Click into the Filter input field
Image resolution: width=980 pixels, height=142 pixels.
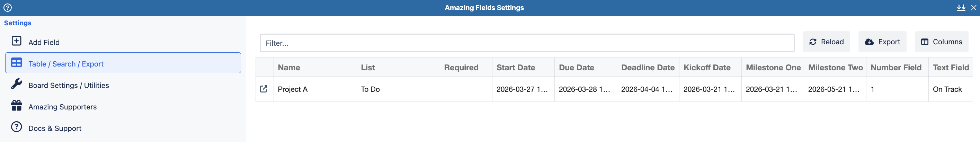pos(526,43)
